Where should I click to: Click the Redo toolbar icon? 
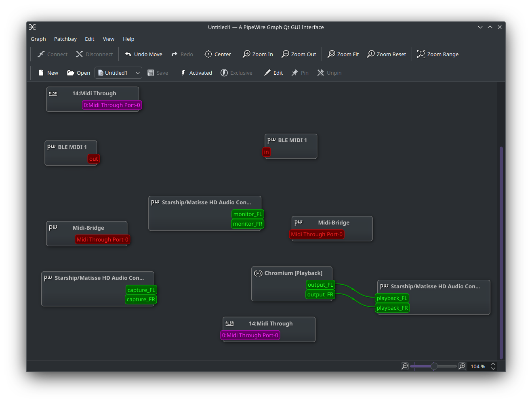[x=175, y=54]
